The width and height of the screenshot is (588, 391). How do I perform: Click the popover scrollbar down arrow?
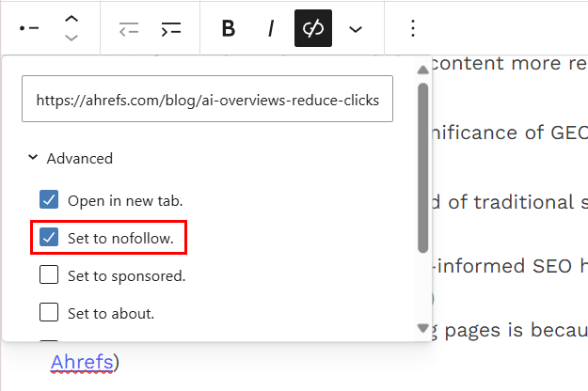[423, 328]
